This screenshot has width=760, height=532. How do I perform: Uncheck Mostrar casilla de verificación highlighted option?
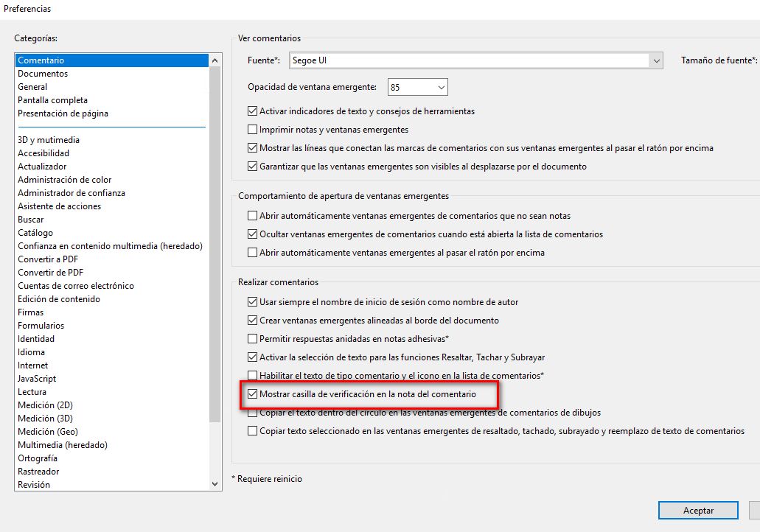(x=253, y=395)
